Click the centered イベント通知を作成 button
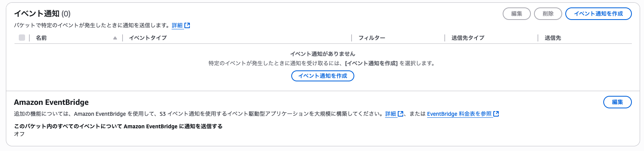644x151 pixels. [x=323, y=76]
